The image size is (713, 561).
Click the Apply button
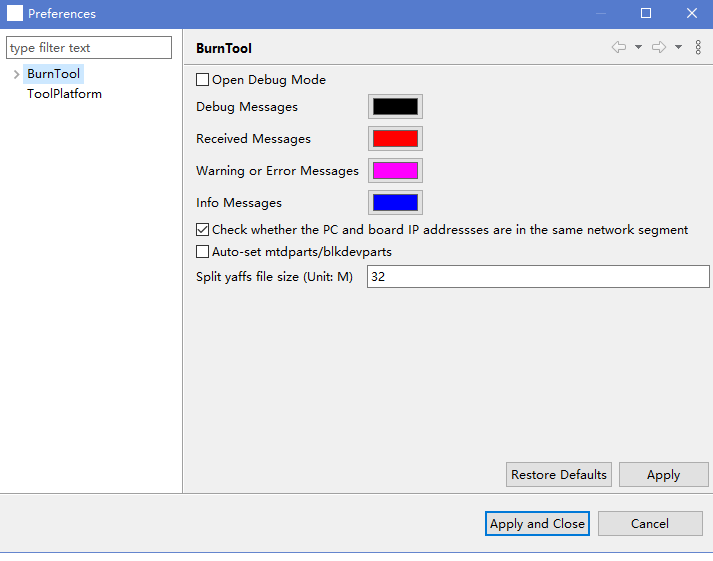click(x=663, y=475)
